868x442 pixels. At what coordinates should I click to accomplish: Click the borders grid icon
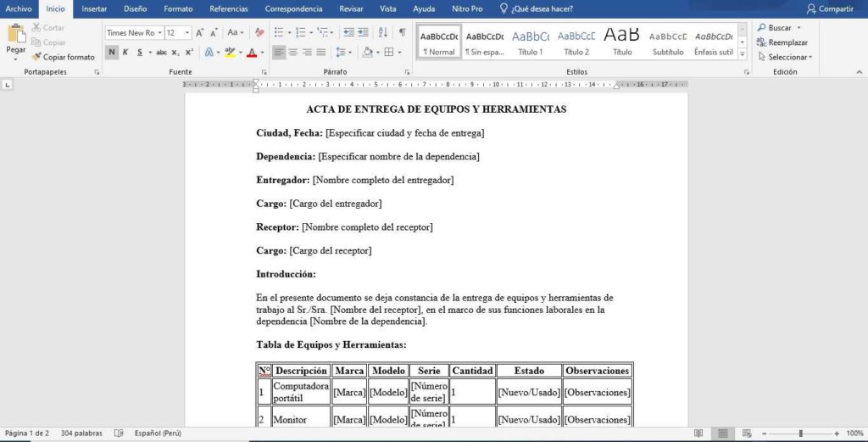point(389,52)
